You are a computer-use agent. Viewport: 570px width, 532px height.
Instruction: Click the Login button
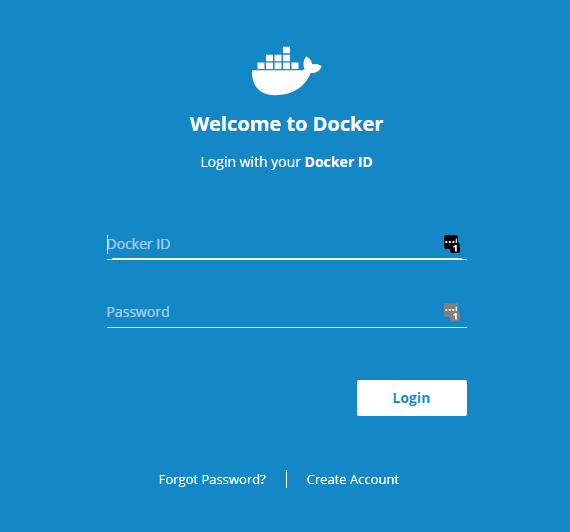click(x=412, y=398)
